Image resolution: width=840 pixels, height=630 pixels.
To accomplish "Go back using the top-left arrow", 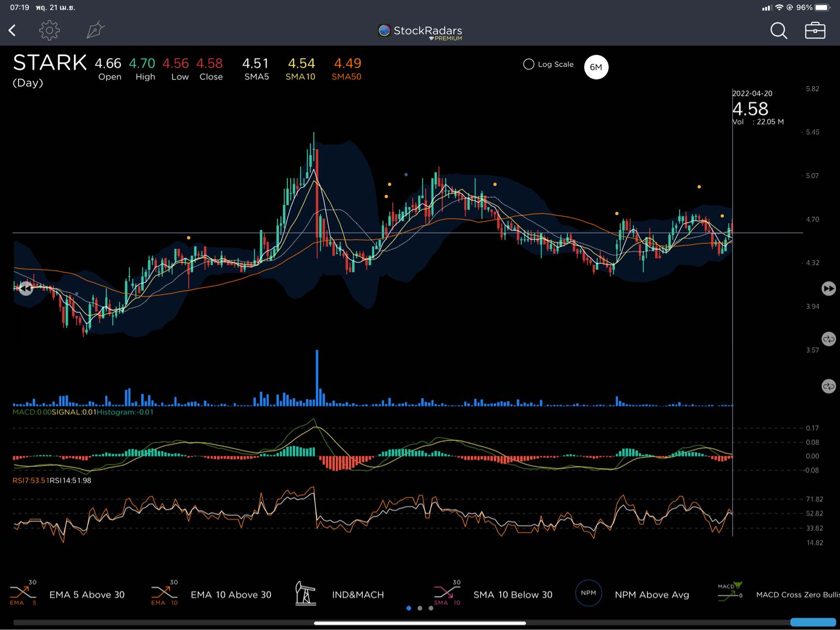I will (12, 30).
